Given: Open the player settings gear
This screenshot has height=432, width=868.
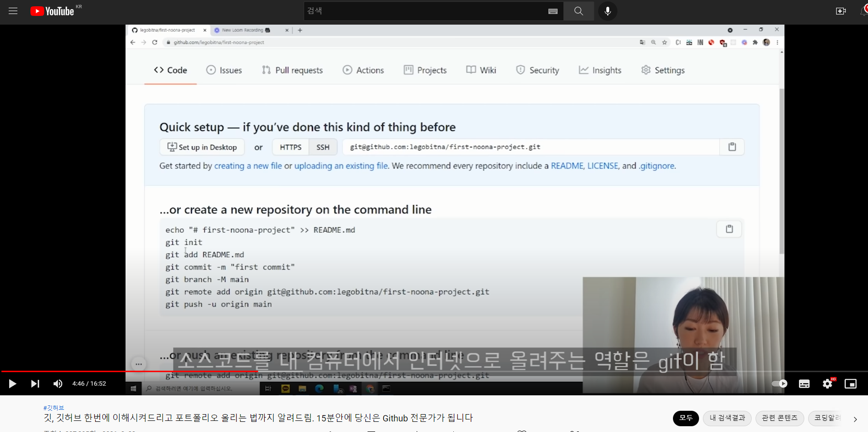Looking at the screenshot, I should point(827,384).
